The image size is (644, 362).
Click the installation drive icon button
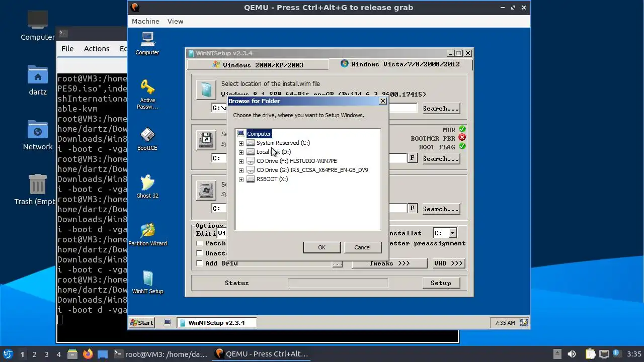coord(206,190)
